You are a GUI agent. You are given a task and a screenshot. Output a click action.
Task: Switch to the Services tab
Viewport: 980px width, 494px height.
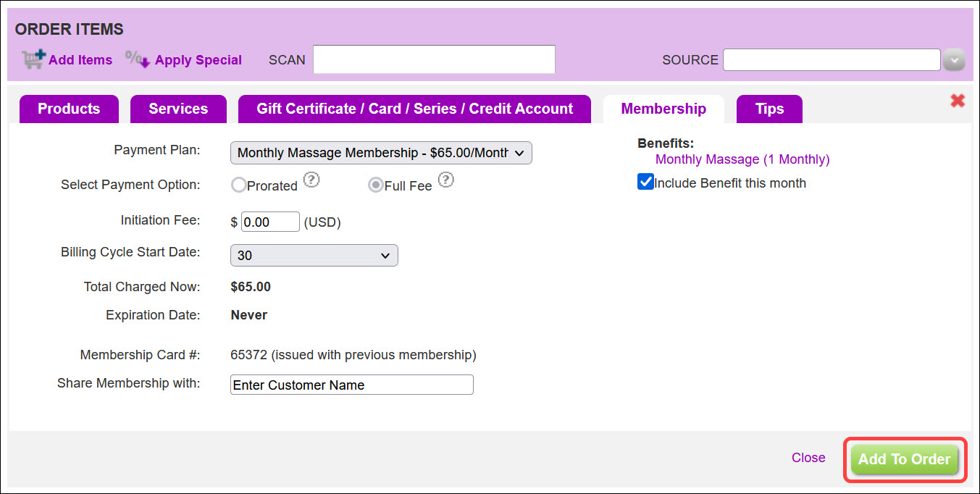point(178,109)
